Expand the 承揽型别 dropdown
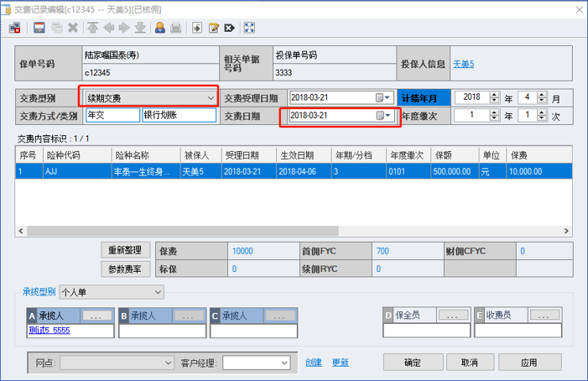The height and width of the screenshot is (381, 588). point(158,292)
